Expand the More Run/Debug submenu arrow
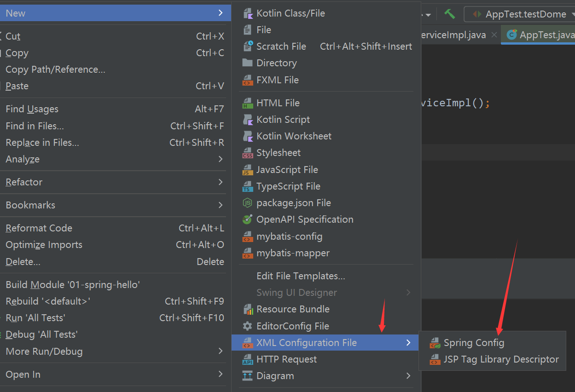The height and width of the screenshot is (392, 575). (221, 352)
